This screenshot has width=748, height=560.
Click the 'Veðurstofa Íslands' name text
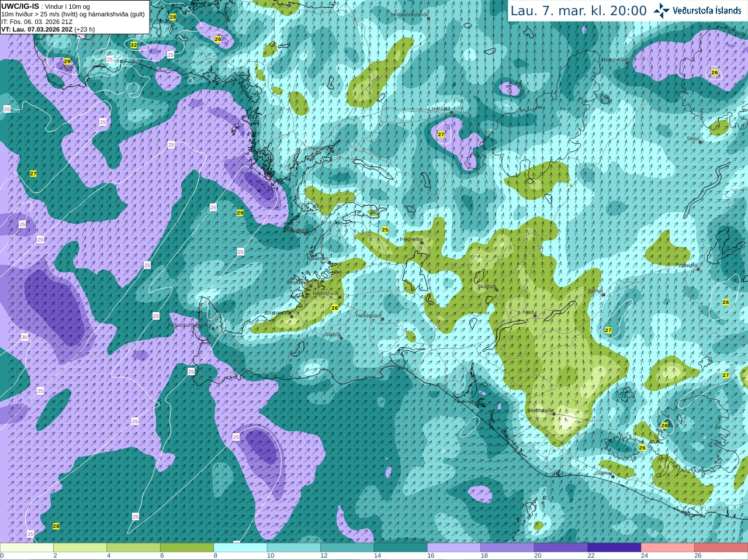tap(707, 11)
